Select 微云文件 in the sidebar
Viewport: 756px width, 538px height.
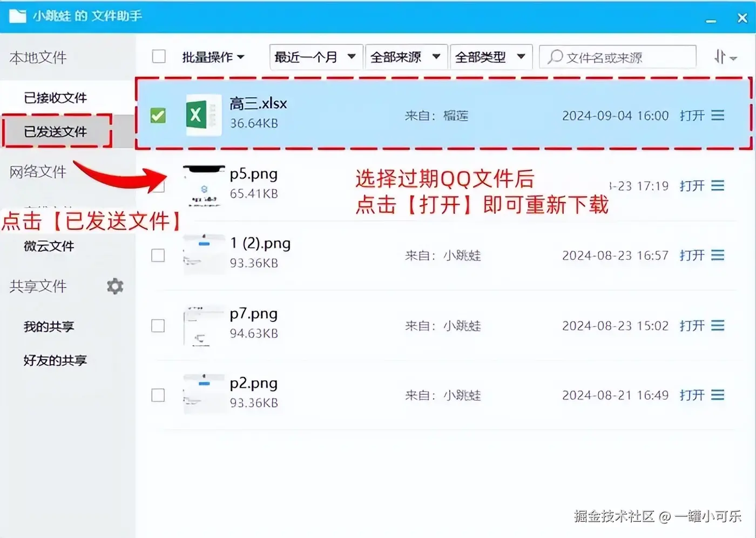tap(49, 246)
